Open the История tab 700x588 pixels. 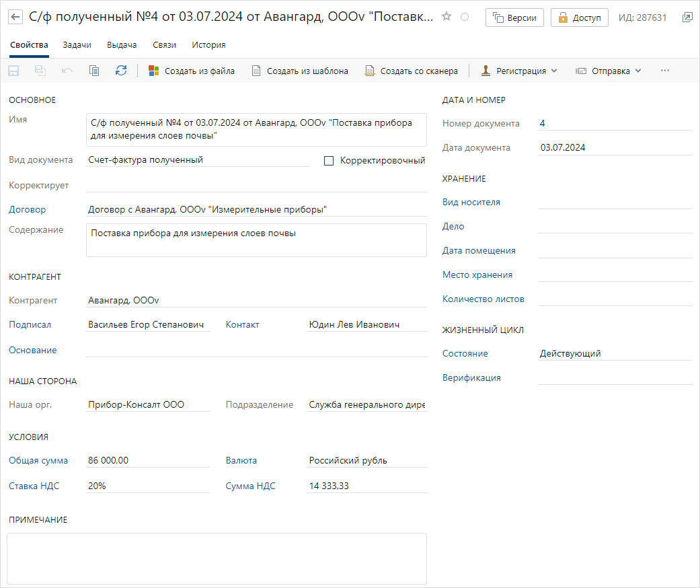(x=208, y=45)
